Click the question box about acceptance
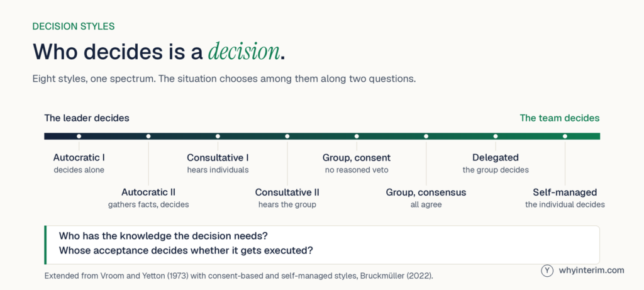 point(321,245)
